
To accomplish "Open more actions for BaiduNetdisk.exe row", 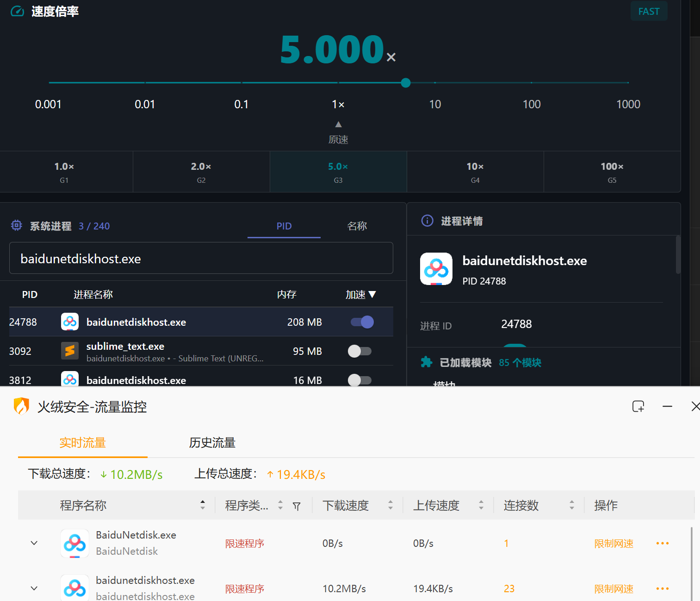I will click(x=663, y=543).
